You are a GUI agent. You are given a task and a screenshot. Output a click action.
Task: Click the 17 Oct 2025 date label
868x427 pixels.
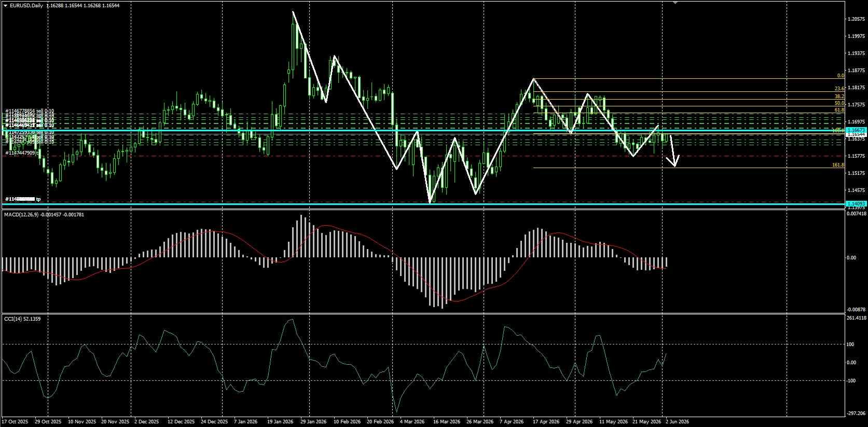point(16,422)
